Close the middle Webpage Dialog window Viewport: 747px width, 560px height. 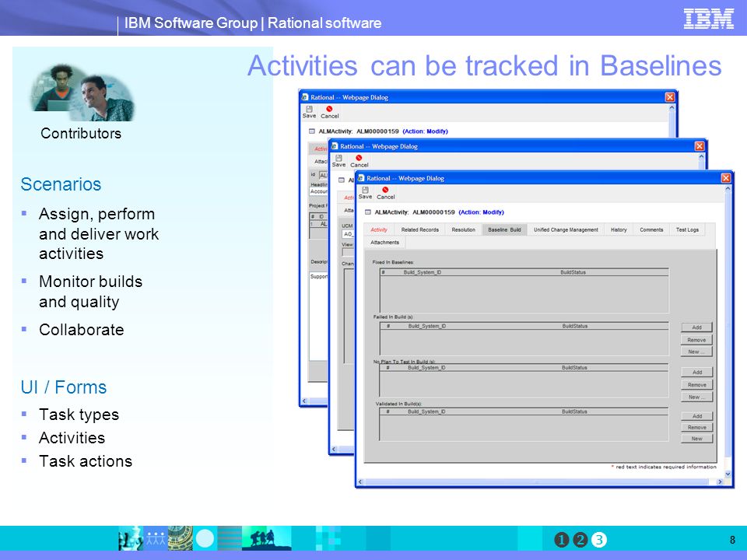pos(699,146)
